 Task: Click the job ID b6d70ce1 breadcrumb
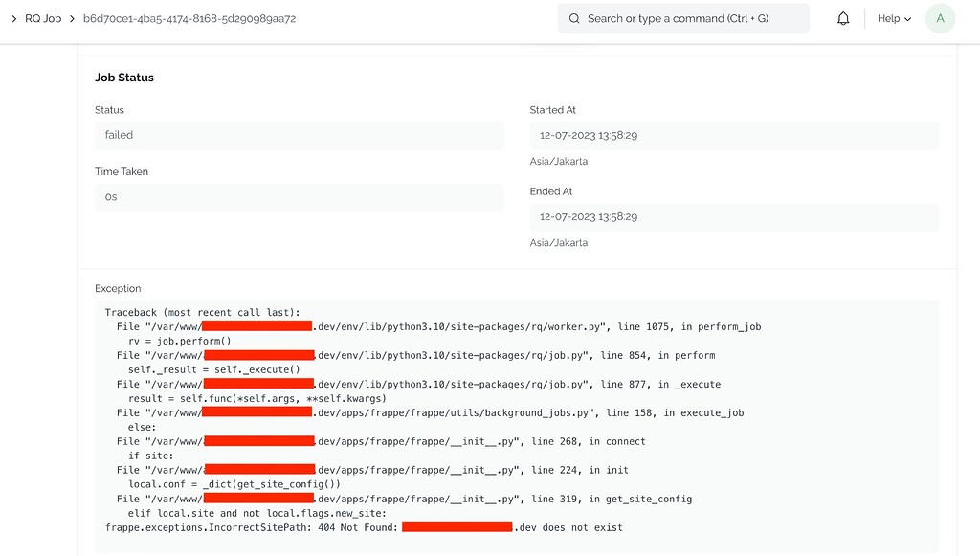tap(189, 18)
